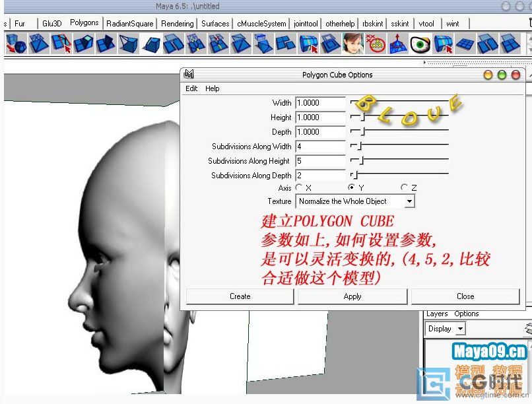532x404 pixels.
Task: Switch to the Fur shelf tab
Action: [x=20, y=24]
